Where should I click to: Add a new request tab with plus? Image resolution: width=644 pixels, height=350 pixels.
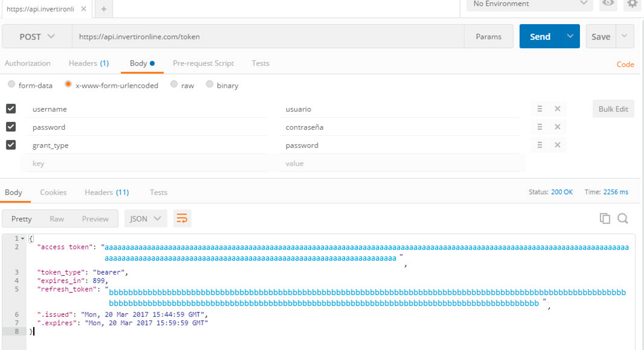103,9
